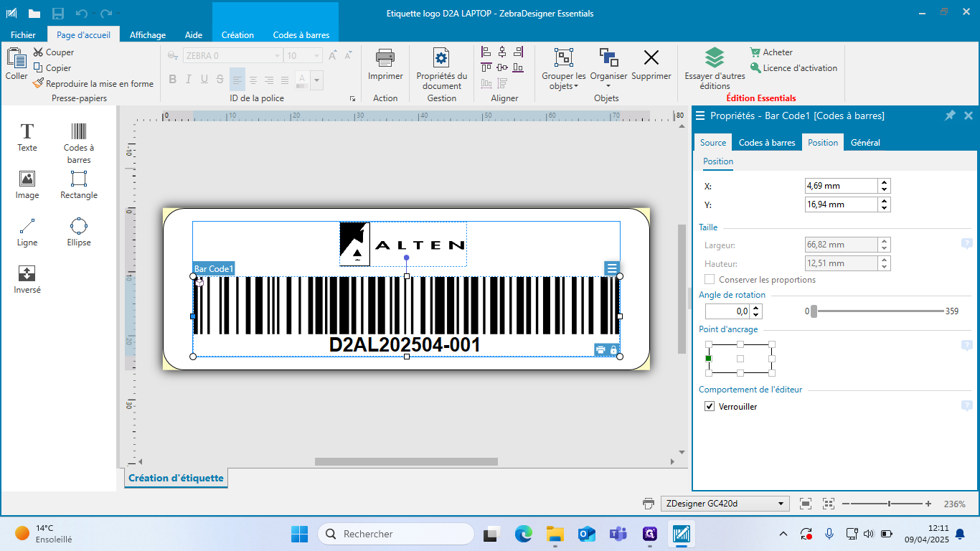Toggle italic font formatting
Screen dimensions: 980x551
click(x=188, y=79)
